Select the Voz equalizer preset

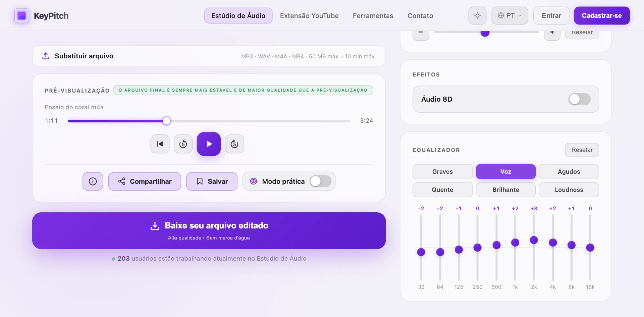pyautogui.click(x=505, y=171)
